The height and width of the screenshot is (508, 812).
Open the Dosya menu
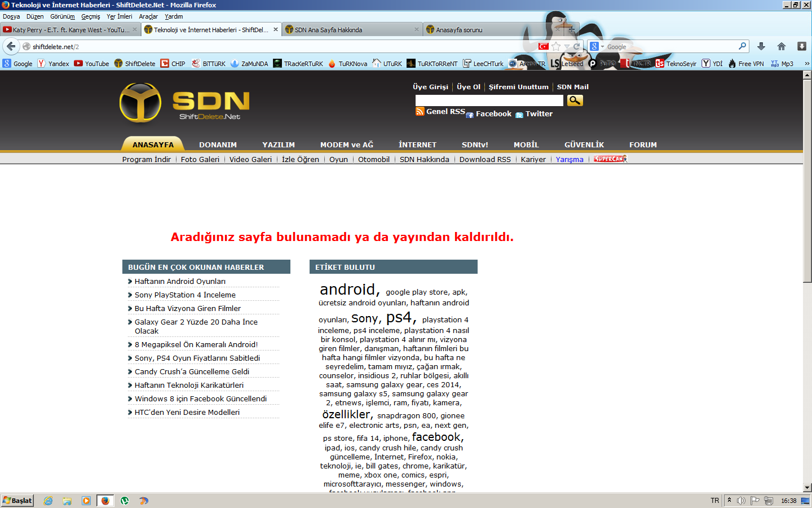(x=11, y=16)
